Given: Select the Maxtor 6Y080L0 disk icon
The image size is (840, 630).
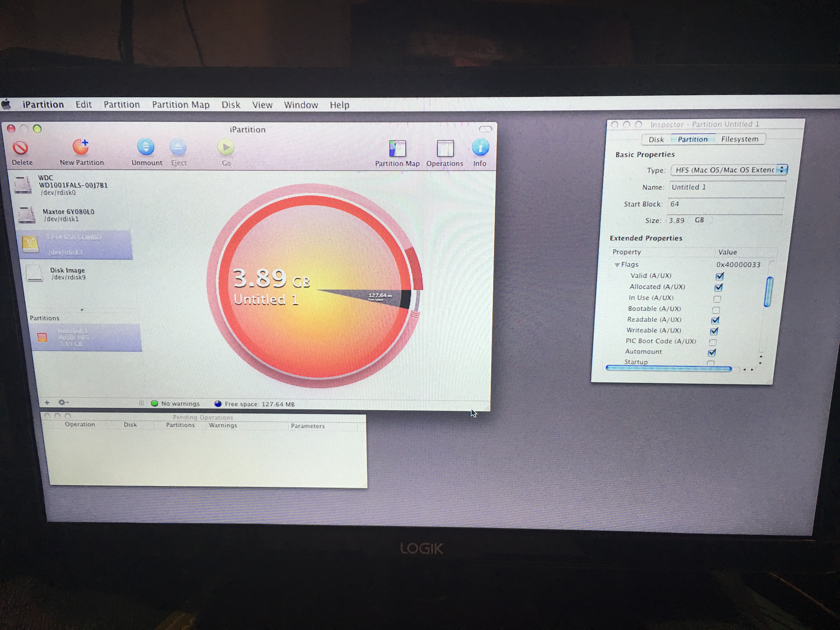Looking at the screenshot, I should (x=27, y=215).
